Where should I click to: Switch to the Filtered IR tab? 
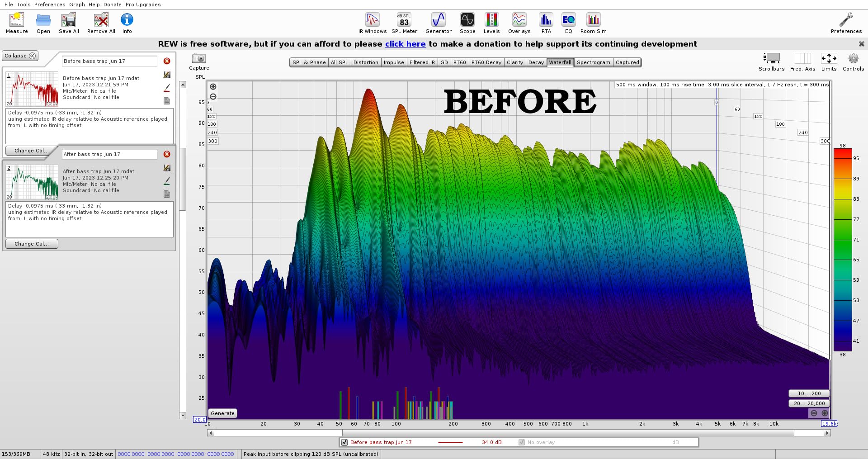(422, 62)
